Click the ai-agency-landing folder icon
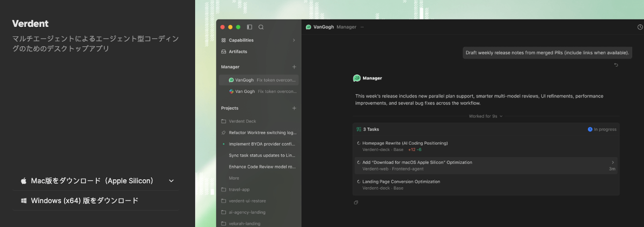The height and width of the screenshot is (227, 644). click(223, 212)
